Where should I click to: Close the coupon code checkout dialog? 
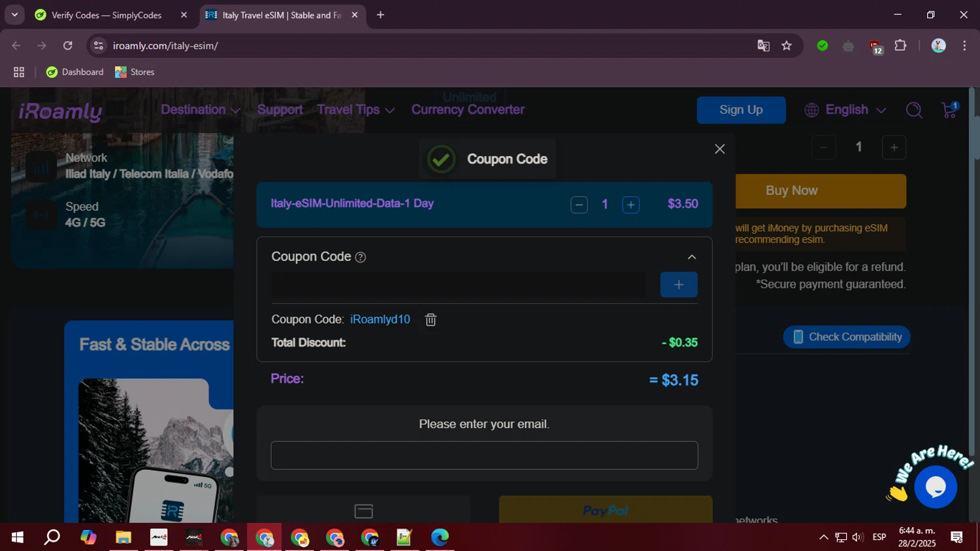719,149
